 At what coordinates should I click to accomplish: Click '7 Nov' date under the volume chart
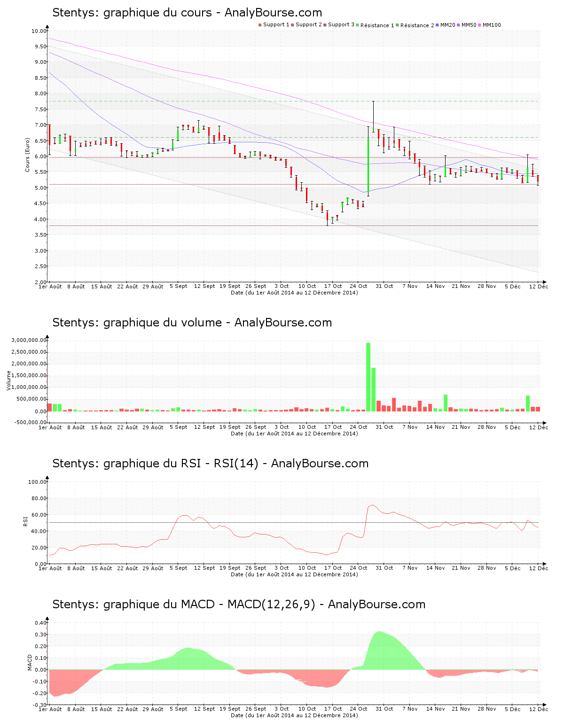click(x=410, y=427)
